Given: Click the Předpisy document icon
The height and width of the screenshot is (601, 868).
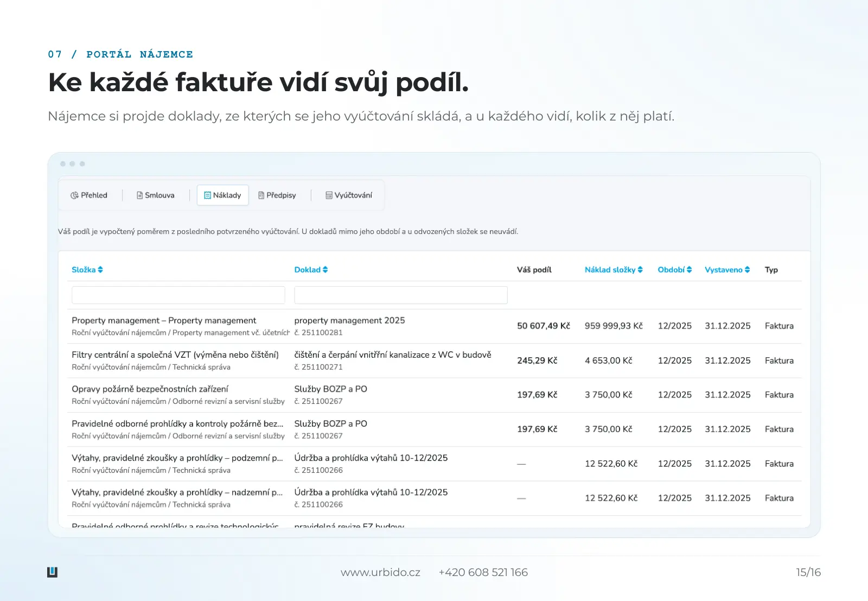Looking at the screenshot, I should point(261,195).
